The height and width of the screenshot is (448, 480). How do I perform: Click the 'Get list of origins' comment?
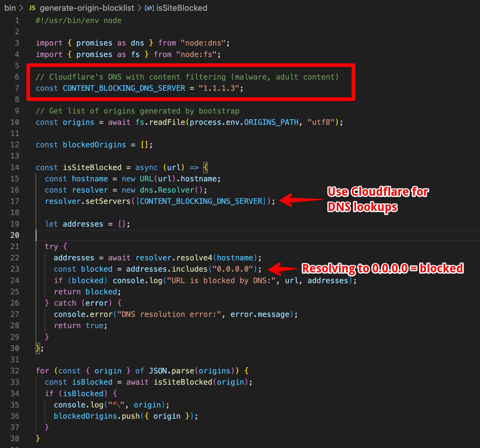click(138, 111)
